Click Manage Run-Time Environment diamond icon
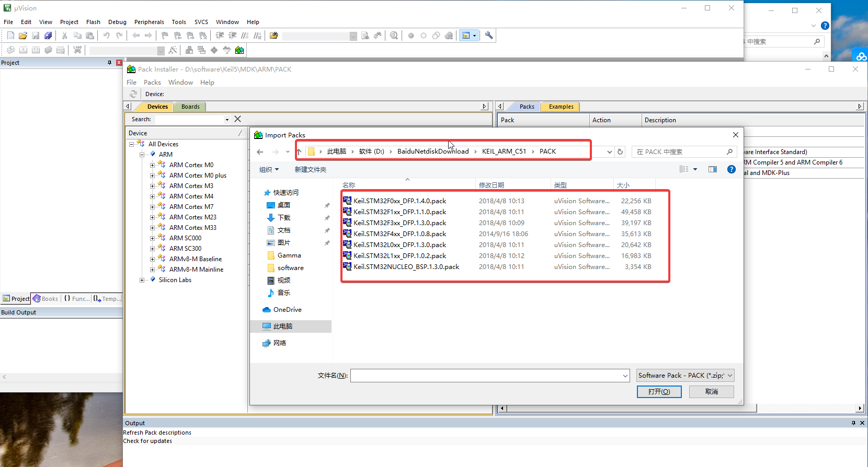 click(214, 50)
